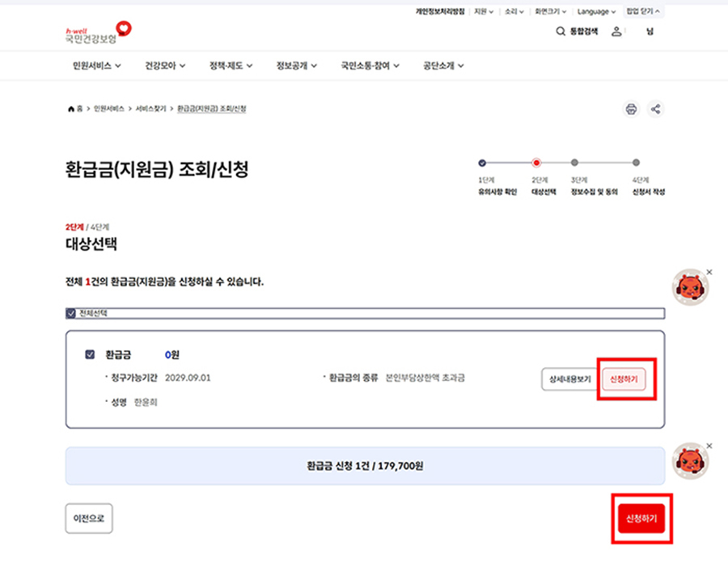This screenshot has height=563, width=728.
Task: Click 환급금 신청 1건 / 179,700원 summary
Action: point(365,466)
